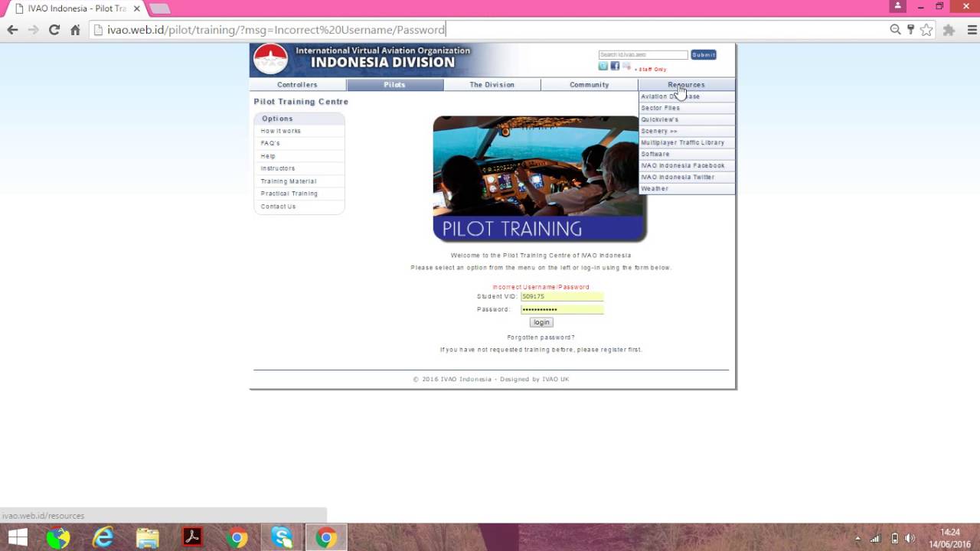Switch to the active Chrome taskbar window
This screenshot has width=980, height=551.
(x=326, y=538)
